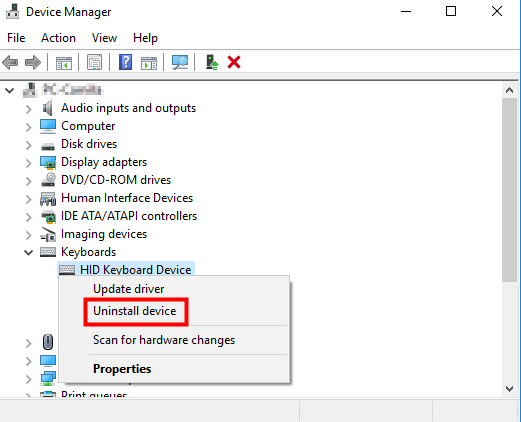Expand the Display adapters node
521x422 pixels.
coord(29,163)
